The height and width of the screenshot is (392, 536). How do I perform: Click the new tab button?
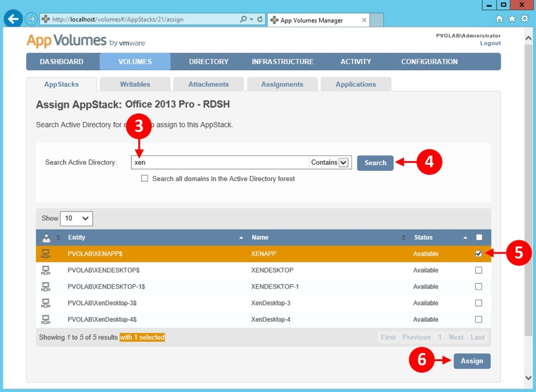[x=376, y=20]
